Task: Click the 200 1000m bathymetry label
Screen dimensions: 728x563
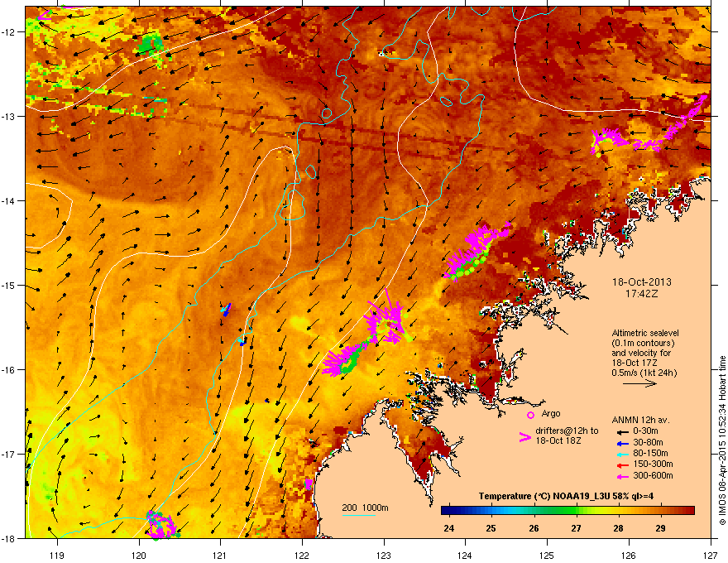Action: pos(365,508)
